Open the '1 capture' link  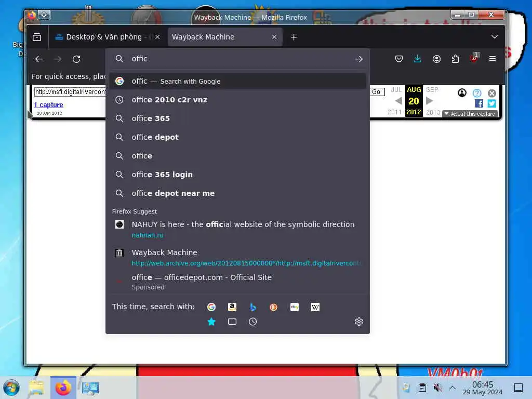pyautogui.click(x=48, y=105)
